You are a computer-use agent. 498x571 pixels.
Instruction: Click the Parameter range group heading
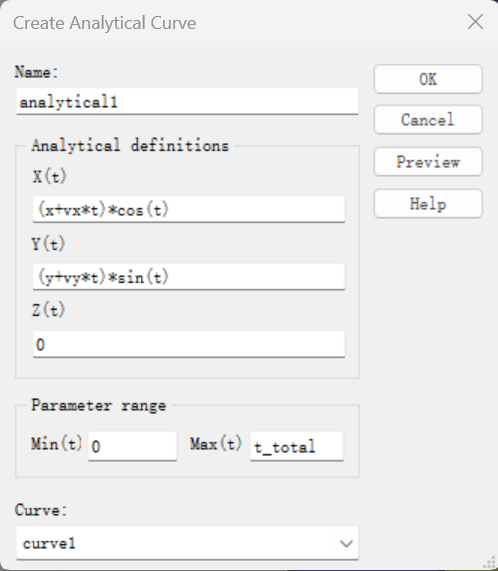(99, 405)
